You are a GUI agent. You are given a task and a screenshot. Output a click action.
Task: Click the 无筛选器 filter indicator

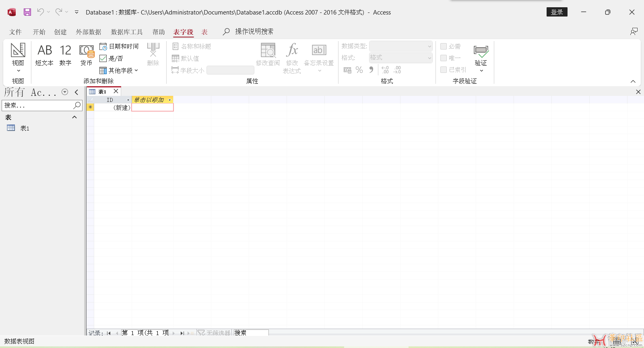click(214, 333)
